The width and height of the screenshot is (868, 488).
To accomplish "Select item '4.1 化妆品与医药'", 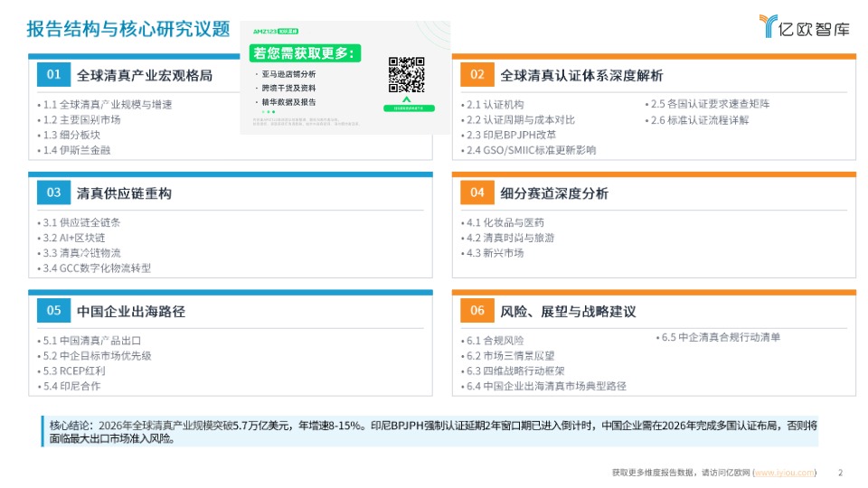I will (505, 222).
